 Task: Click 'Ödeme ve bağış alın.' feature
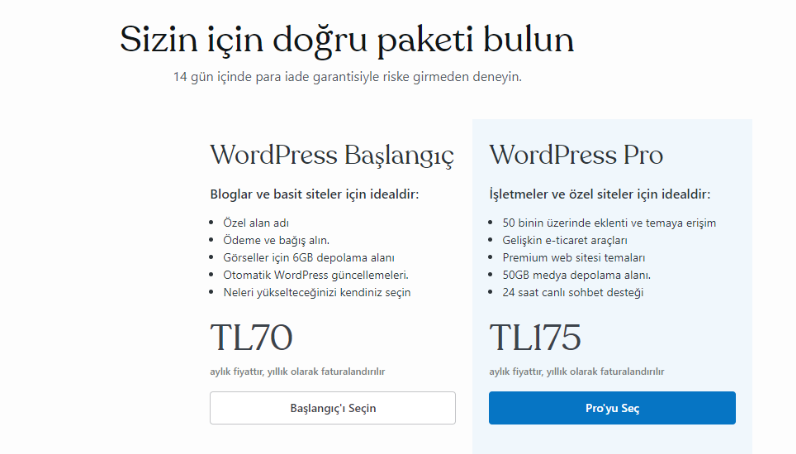276,240
